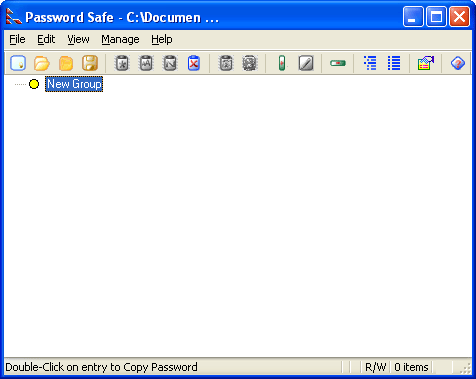Click the Double-Click on entry status message
This screenshot has width=476, height=379.
101,367
